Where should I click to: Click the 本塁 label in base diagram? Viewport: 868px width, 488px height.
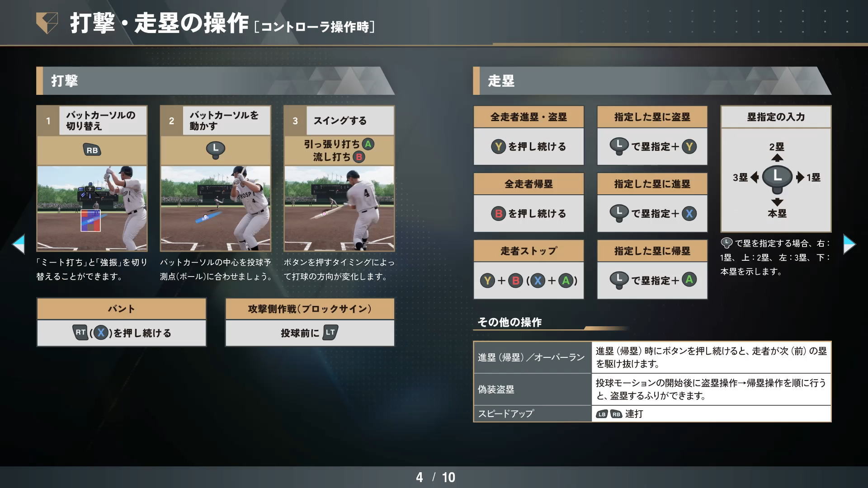pyautogui.click(x=777, y=214)
